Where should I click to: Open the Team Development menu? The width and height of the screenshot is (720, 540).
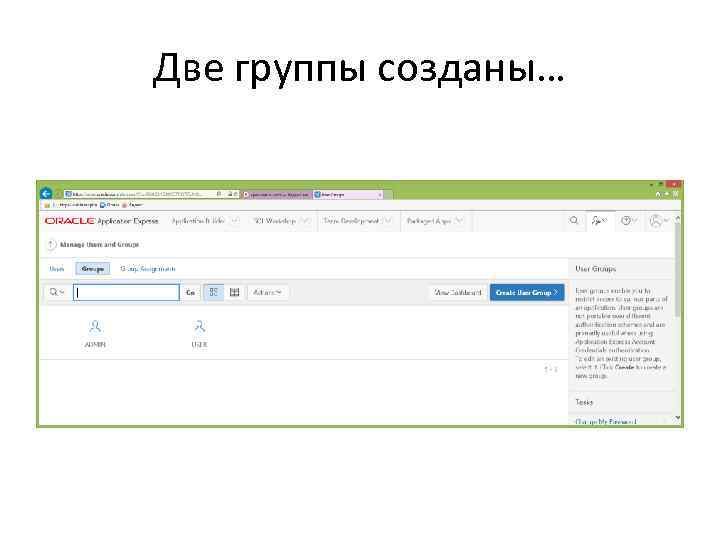point(357,221)
